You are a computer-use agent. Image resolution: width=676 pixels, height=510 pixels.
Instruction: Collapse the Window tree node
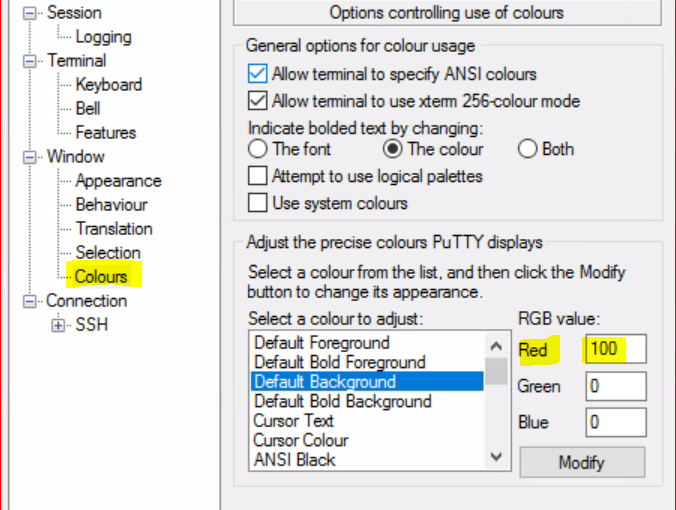[31, 157]
